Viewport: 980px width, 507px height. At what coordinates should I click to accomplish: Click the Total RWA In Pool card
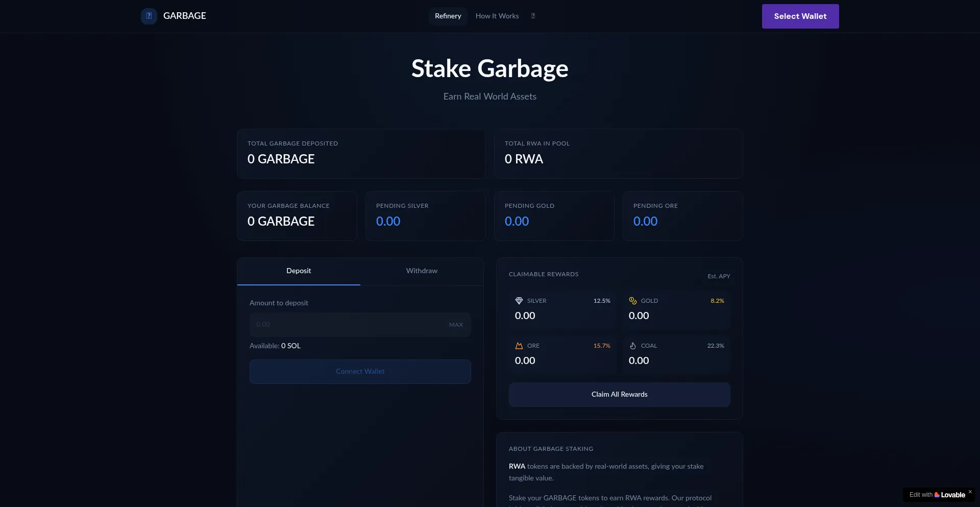click(618, 154)
